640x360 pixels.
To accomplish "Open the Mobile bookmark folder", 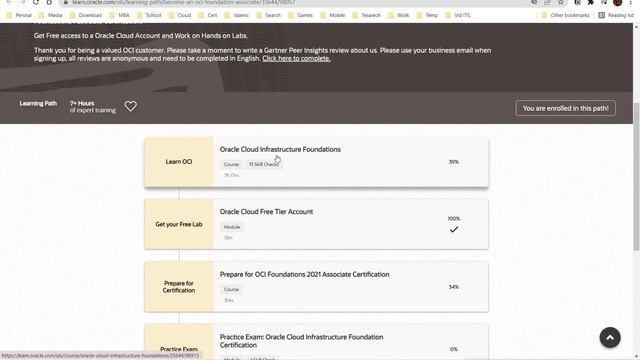I will coord(332,15).
